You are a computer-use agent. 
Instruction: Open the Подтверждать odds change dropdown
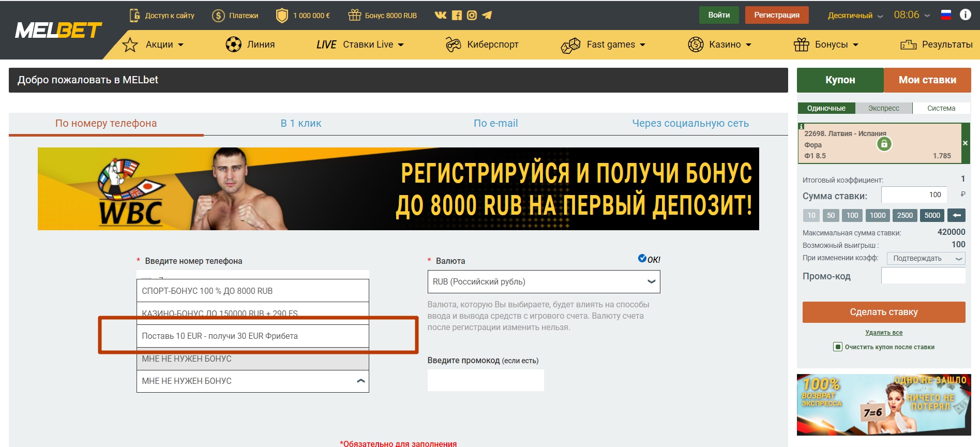pos(926,258)
